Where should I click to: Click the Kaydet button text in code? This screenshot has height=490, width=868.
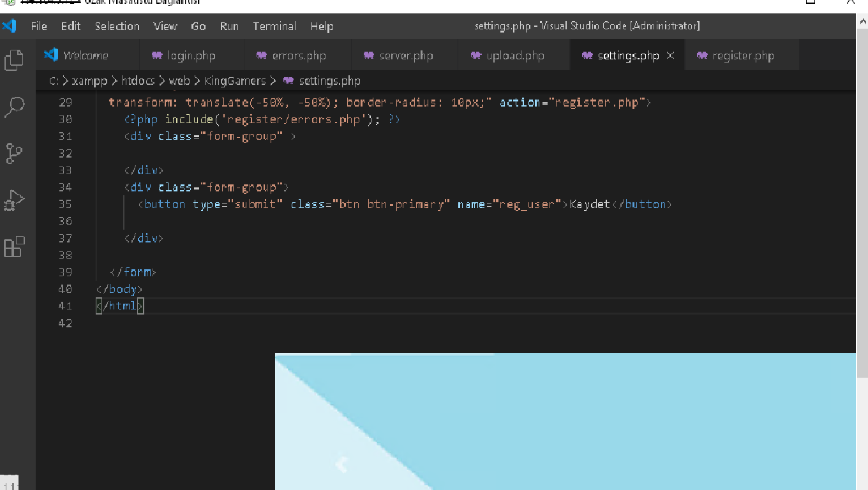point(590,204)
